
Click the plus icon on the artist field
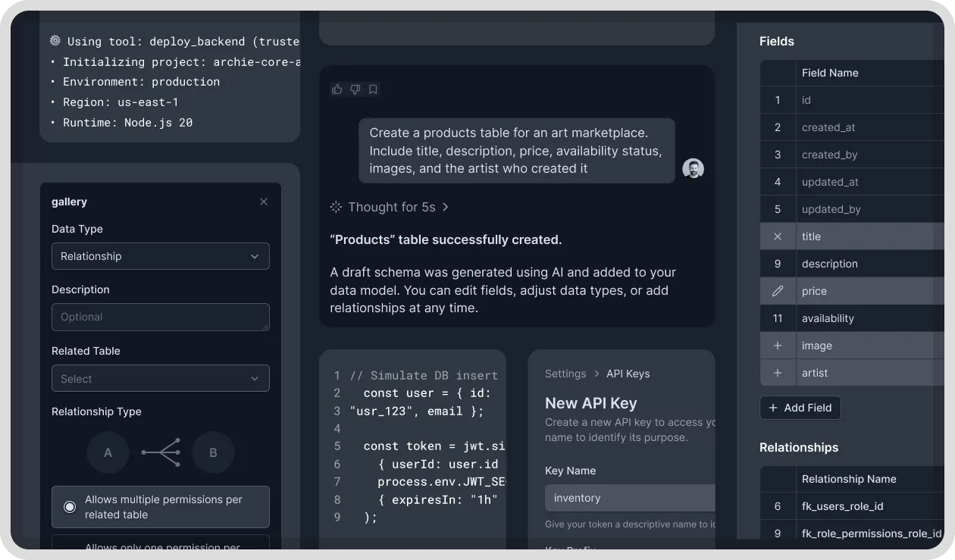click(778, 373)
